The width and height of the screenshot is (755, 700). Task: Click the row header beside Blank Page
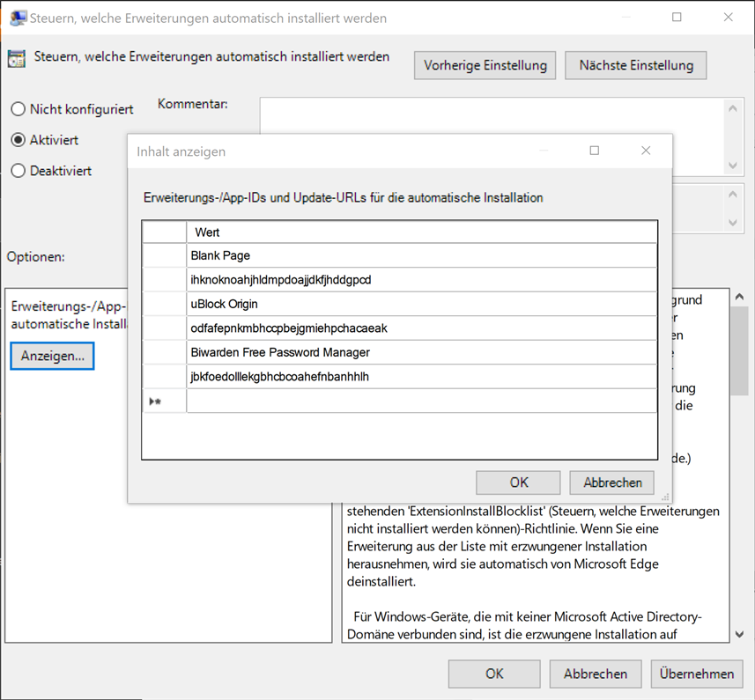click(x=164, y=255)
